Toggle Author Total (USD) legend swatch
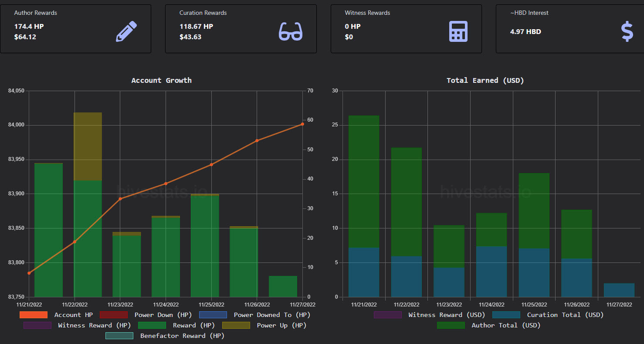 tap(451, 325)
